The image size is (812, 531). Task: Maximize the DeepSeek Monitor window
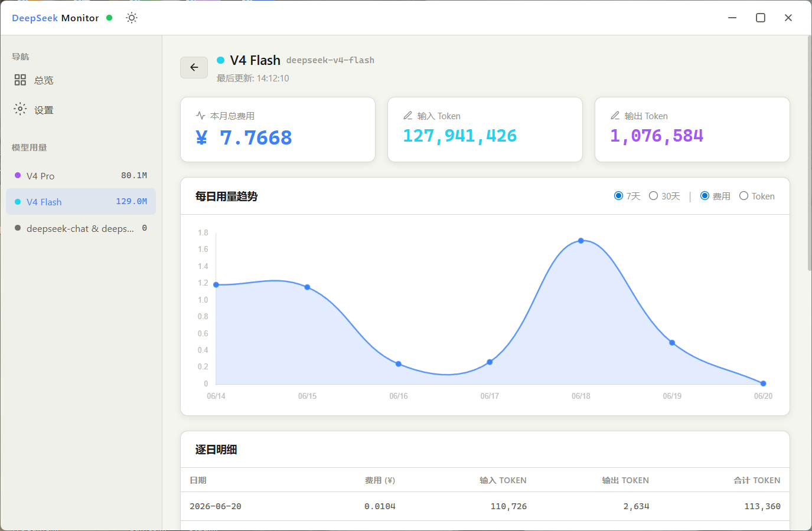click(761, 18)
